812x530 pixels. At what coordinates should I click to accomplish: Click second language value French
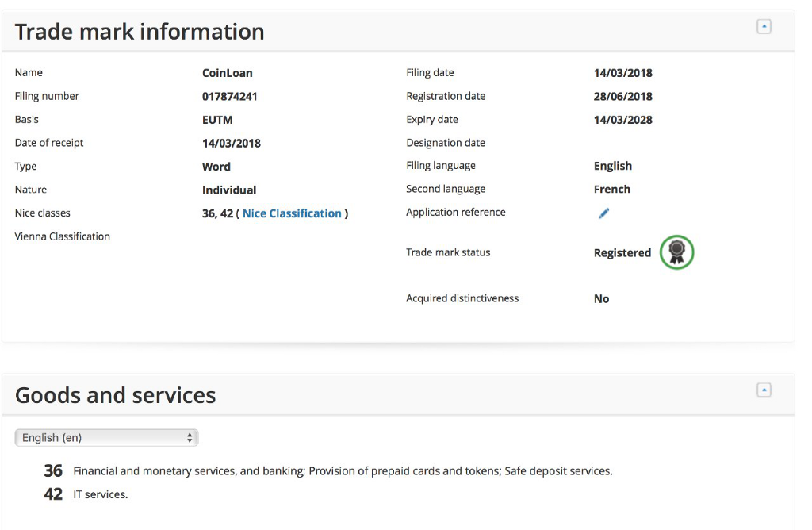coord(612,189)
